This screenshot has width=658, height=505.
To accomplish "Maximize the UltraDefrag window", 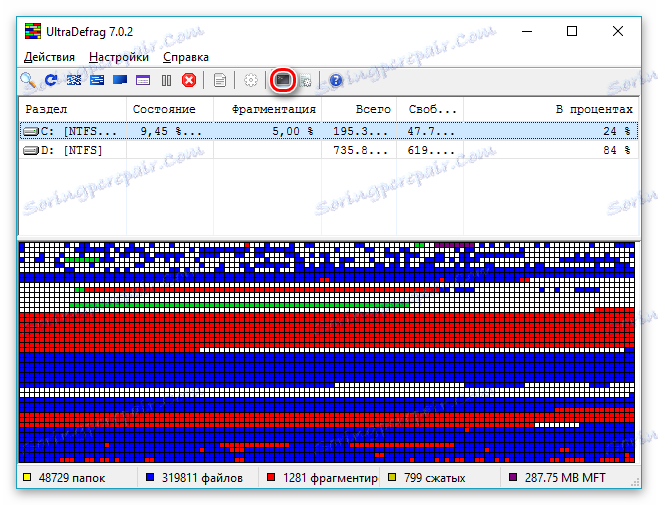I will [572, 31].
